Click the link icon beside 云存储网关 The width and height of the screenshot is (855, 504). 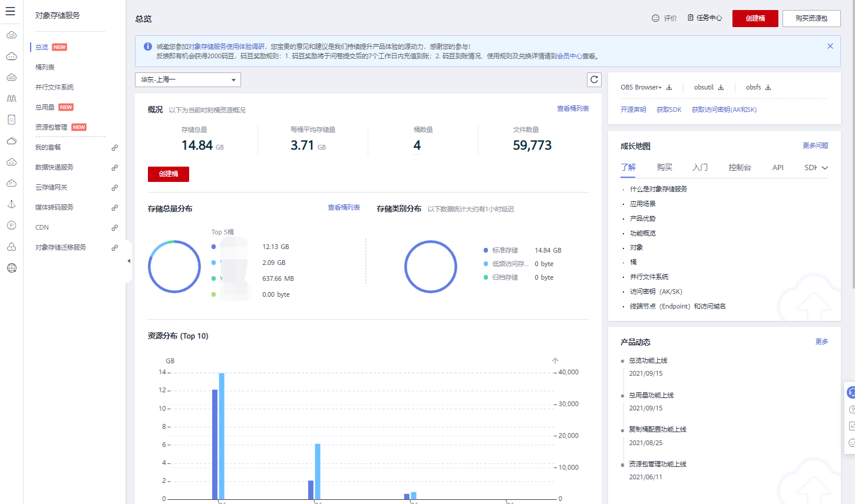click(115, 188)
